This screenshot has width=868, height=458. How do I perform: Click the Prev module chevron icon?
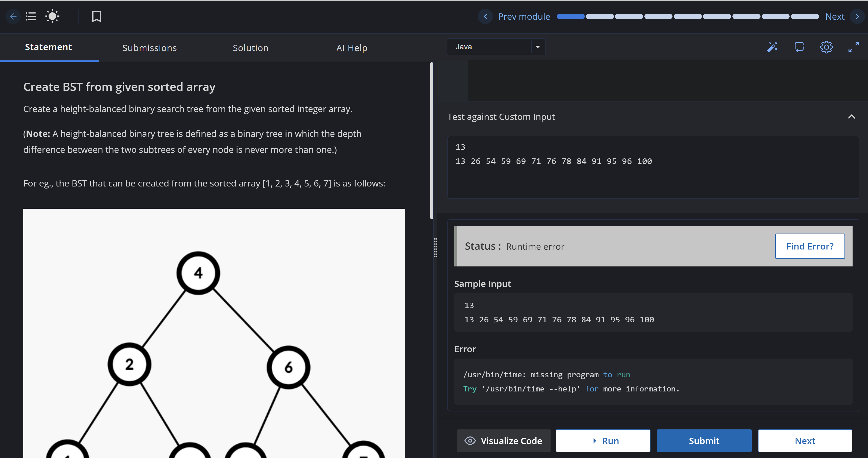coord(485,16)
